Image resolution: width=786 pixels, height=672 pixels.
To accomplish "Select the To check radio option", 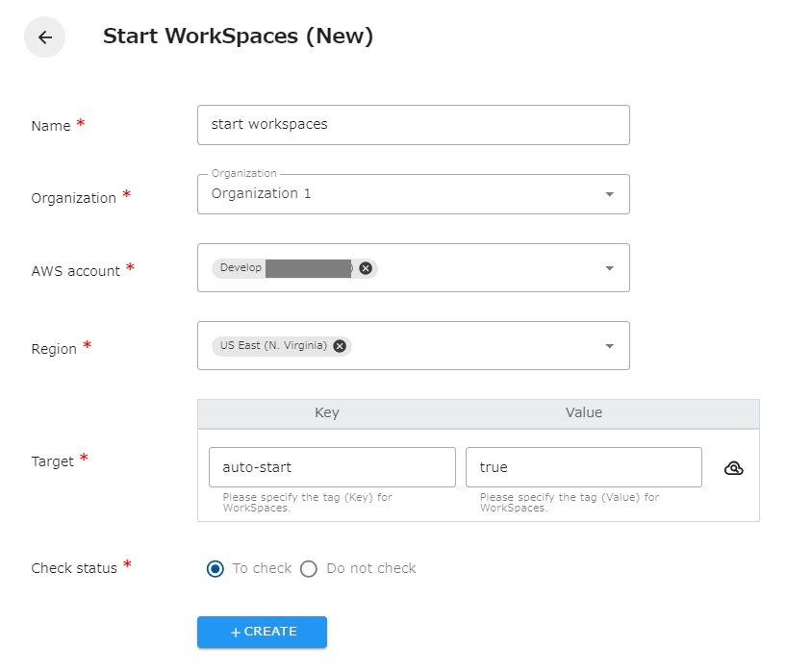I will (x=215, y=568).
